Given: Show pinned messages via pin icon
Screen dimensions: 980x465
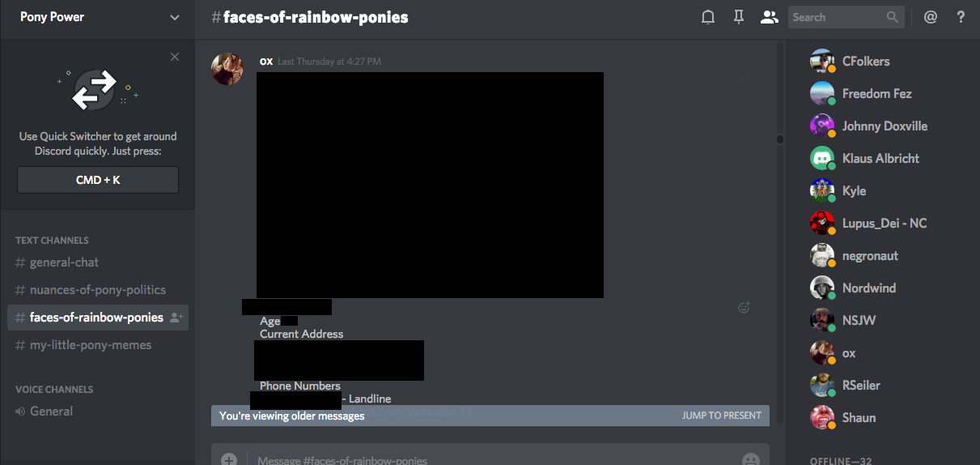Looking at the screenshot, I should [x=738, y=17].
